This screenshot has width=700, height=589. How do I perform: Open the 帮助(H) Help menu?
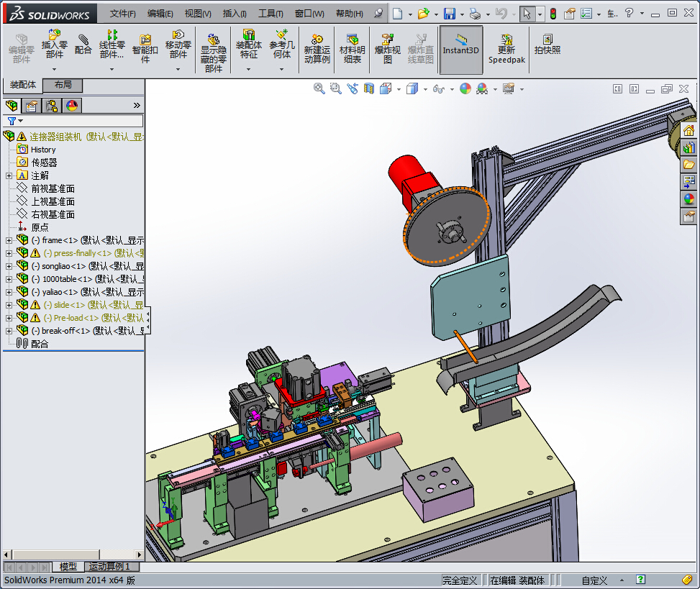(x=350, y=14)
